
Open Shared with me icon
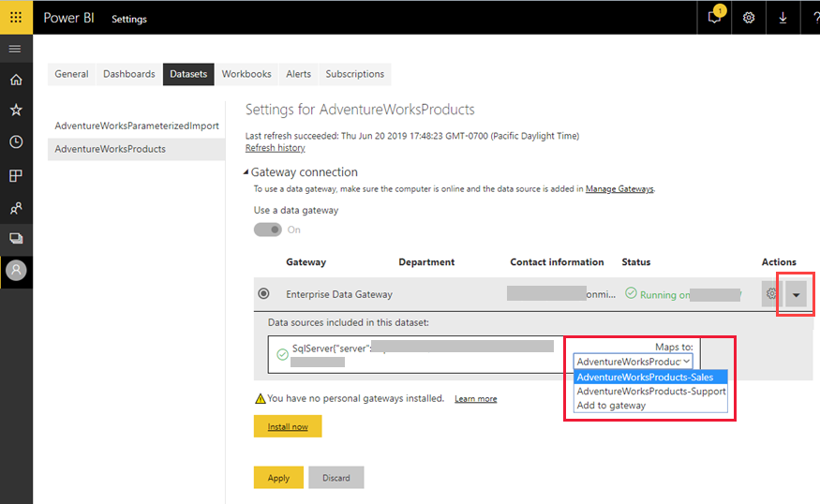16,208
